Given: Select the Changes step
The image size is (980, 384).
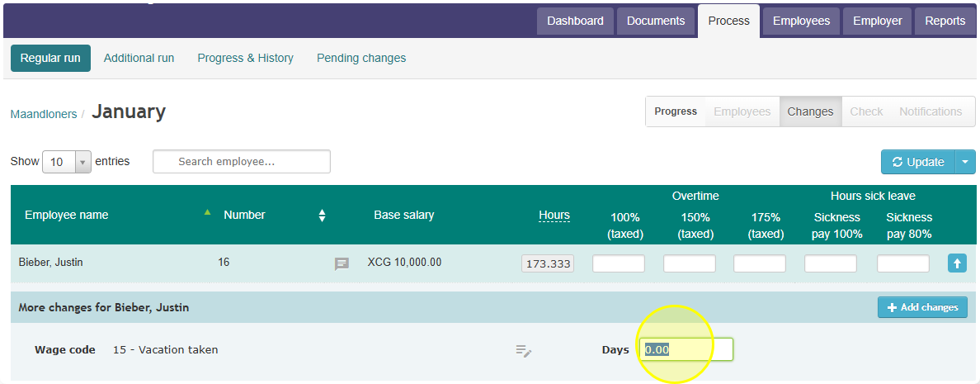Looking at the screenshot, I should [x=810, y=111].
